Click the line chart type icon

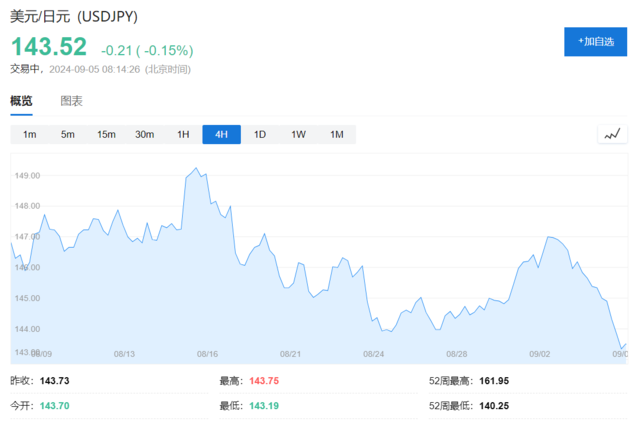pos(612,135)
